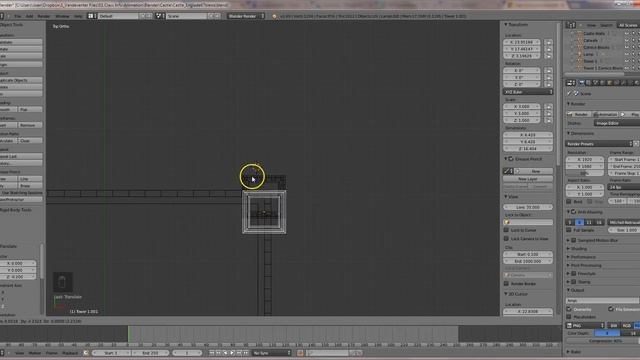640x360 pixels.
Task: Lock the Location Z value
Action: [548, 56]
